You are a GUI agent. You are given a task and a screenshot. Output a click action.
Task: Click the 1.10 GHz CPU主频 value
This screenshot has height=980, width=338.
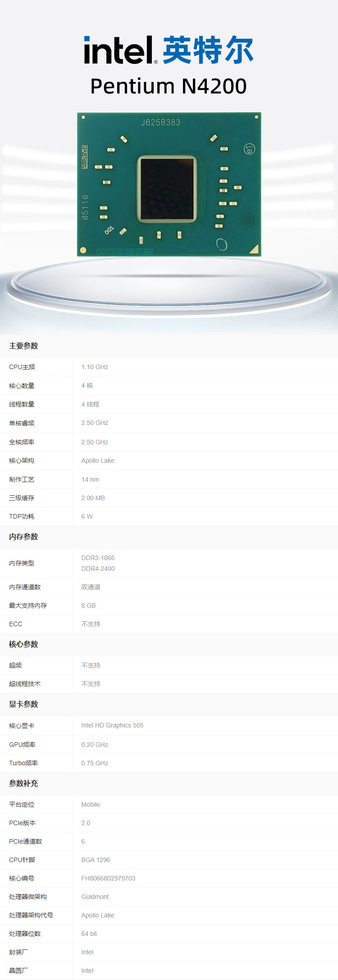click(95, 367)
